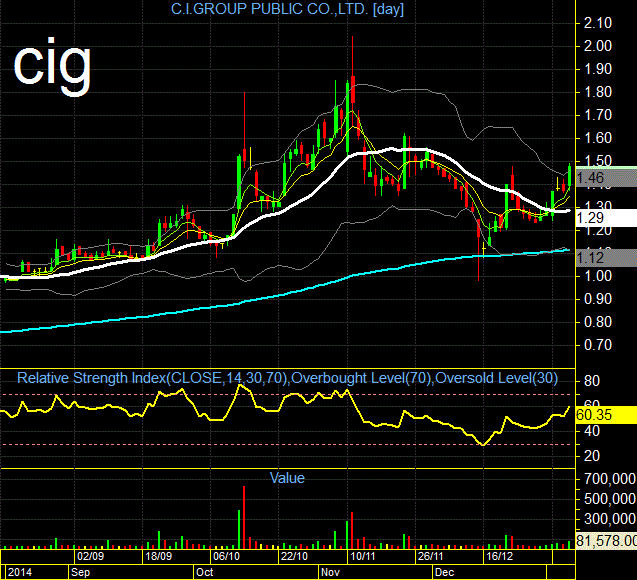Click the 1.00 price axis label
Image resolution: width=637 pixels, height=580 pixels.
(x=598, y=276)
